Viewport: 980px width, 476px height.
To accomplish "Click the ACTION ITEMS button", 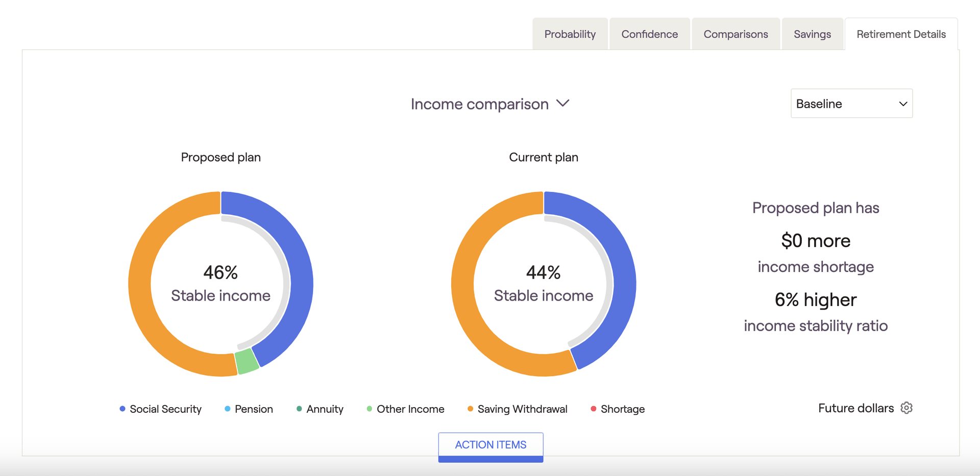I will pos(491,447).
